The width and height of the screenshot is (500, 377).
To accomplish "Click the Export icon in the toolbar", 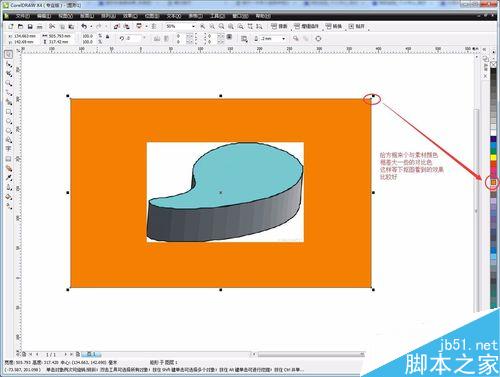I will pyautogui.click(x=126, y=26).
